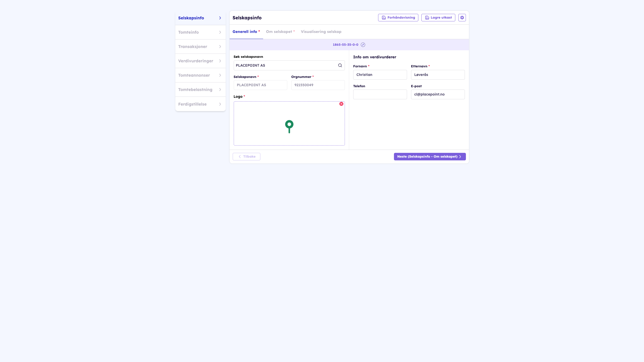Click the green Placepoint pin logo thumbnail
The height and width of the screenshot is (362, 644).
coord(289,126)
